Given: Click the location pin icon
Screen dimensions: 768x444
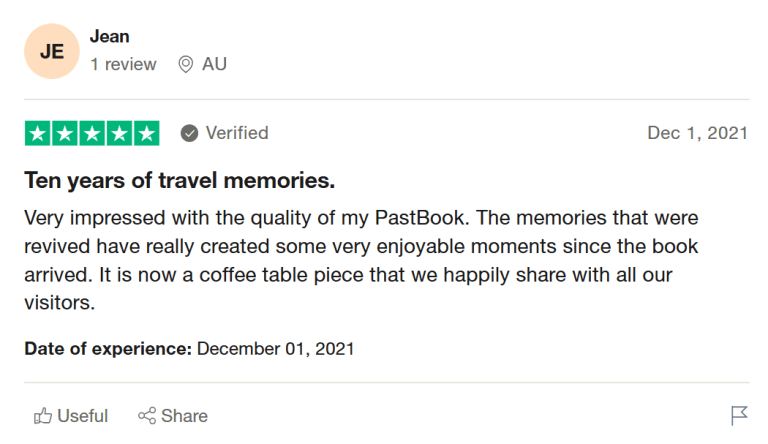Looking at the screenshot, I should [185, 64].
